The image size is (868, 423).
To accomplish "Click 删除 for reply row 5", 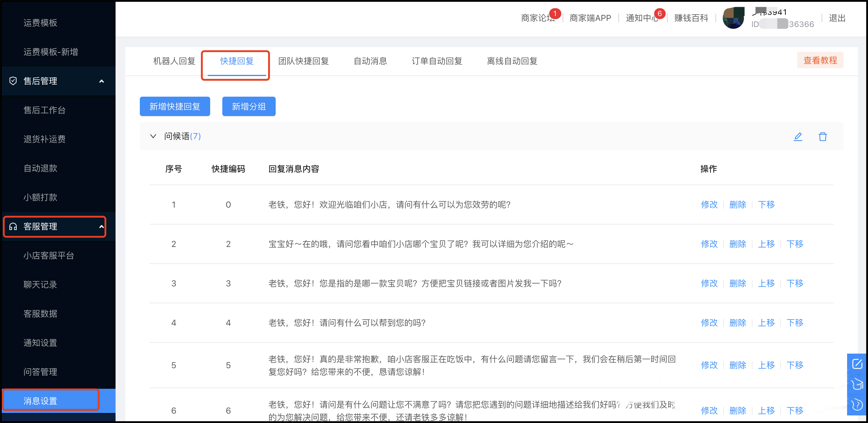I will point(738,365).
